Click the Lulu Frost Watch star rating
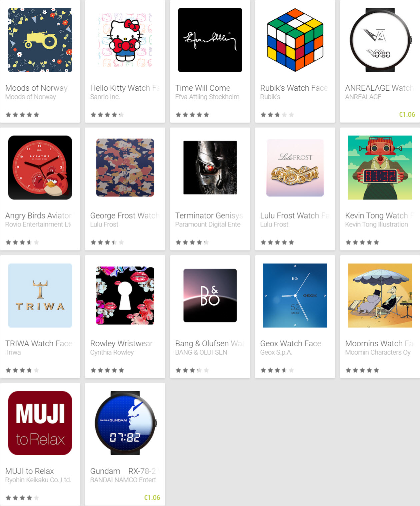Viewport: 420px width, 506px height. pos(277,242)
